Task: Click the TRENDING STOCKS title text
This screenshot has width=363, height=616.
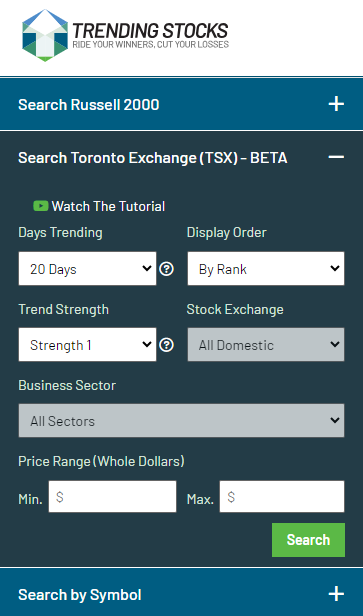Action: (x=150, y=31)
